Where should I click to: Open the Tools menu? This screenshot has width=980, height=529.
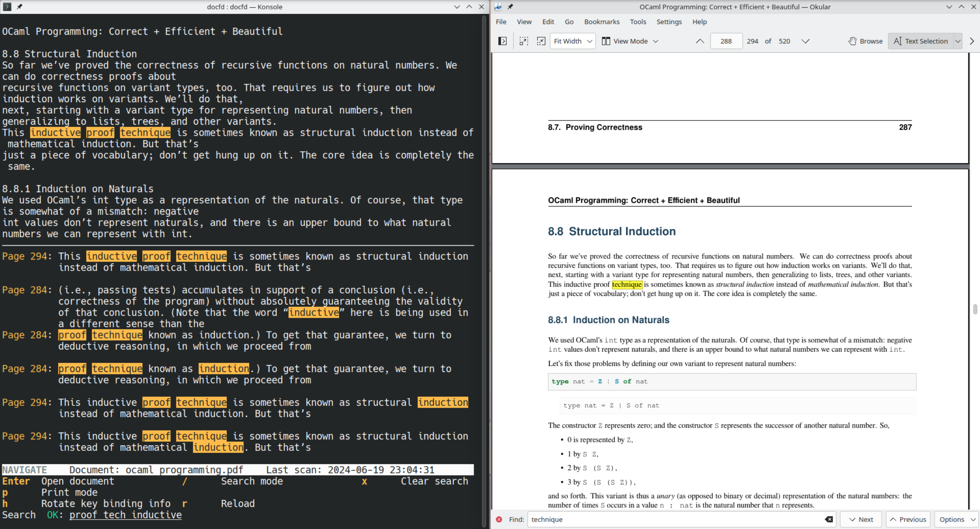(638, 22)
